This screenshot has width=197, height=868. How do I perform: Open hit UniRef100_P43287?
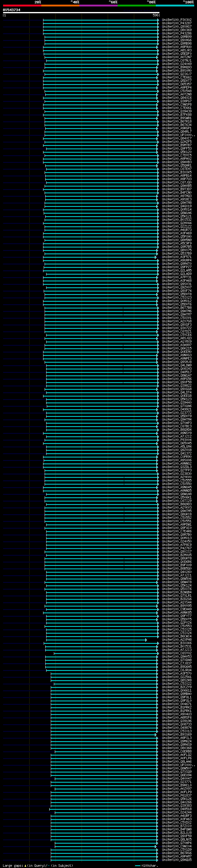point(177,23)
